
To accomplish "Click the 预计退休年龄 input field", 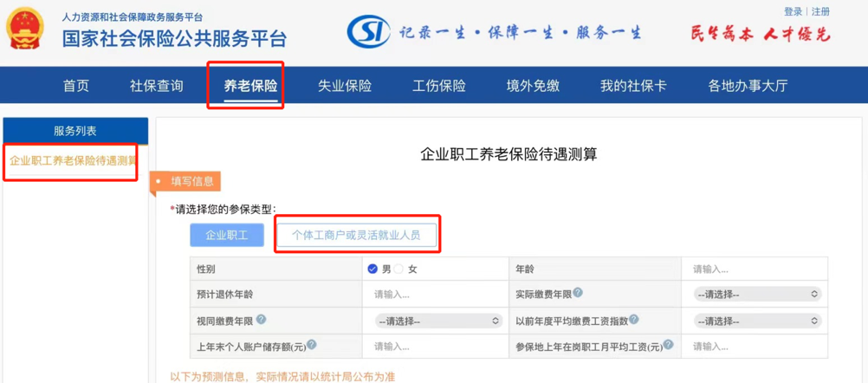I will tap(436, 295).
